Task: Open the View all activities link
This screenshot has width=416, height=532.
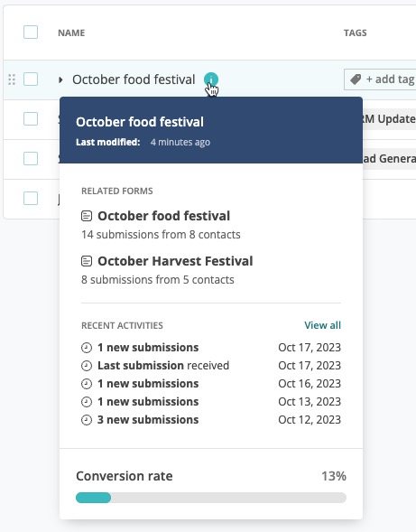Action: (322, 325)
